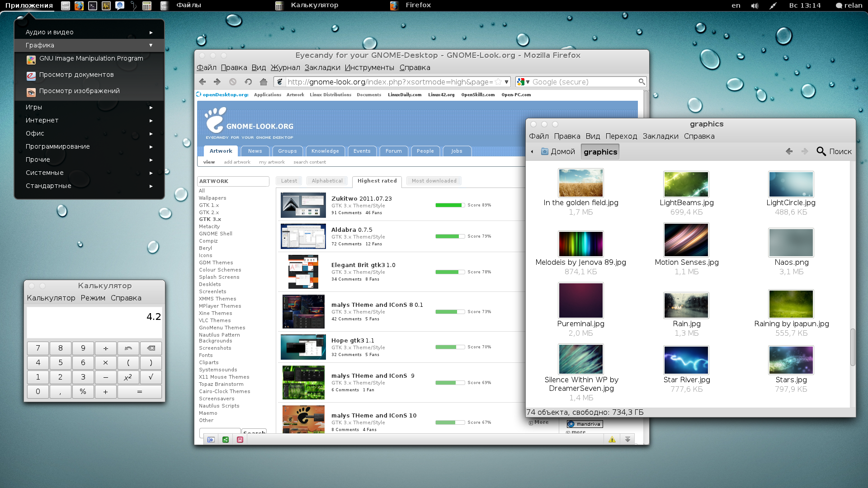Select LightBeams.jpg thumbnail
The image size is (868, 488).
686,184
